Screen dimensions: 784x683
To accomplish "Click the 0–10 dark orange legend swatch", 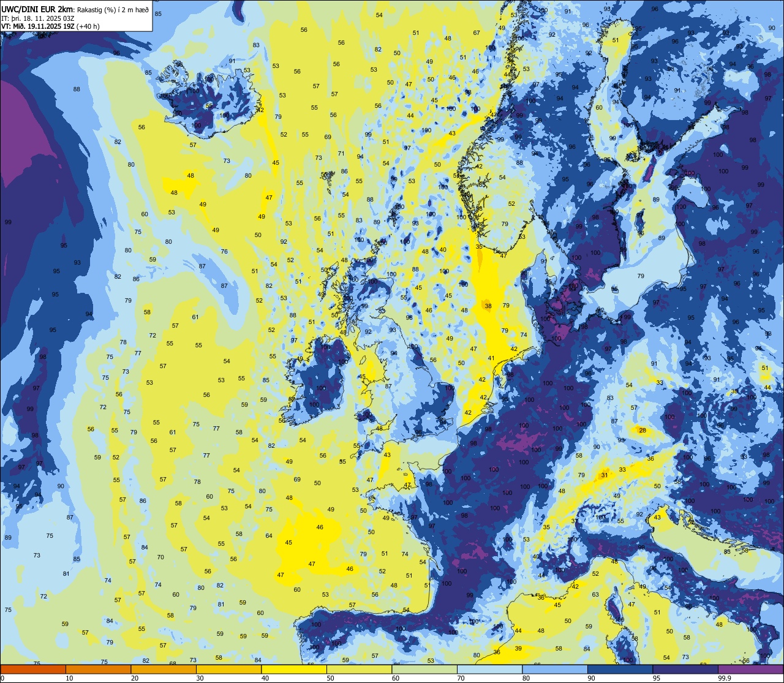I will [x=33, y=670].
